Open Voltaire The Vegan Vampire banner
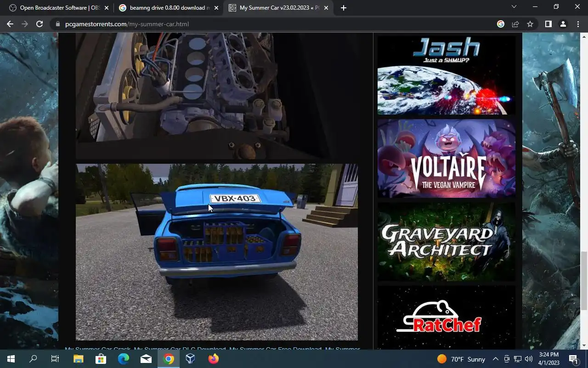Image resolution: width=588 pixels, height=368 pixels. click(447, 159)
